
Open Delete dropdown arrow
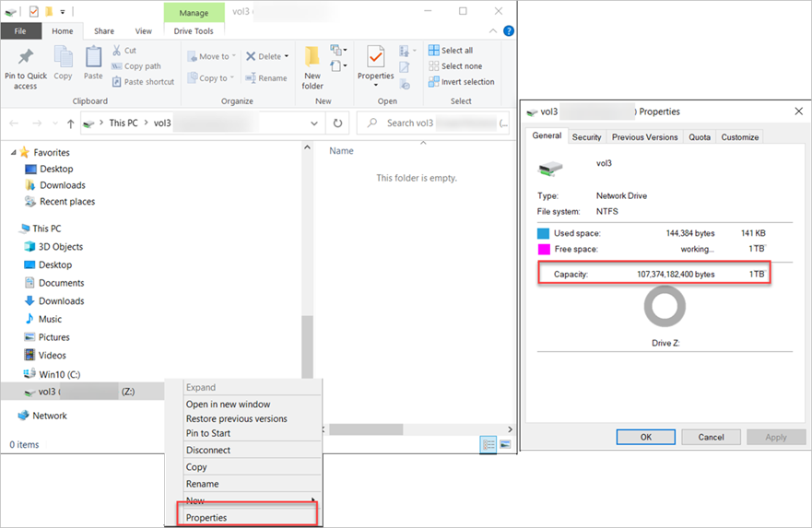coord(287,56)
